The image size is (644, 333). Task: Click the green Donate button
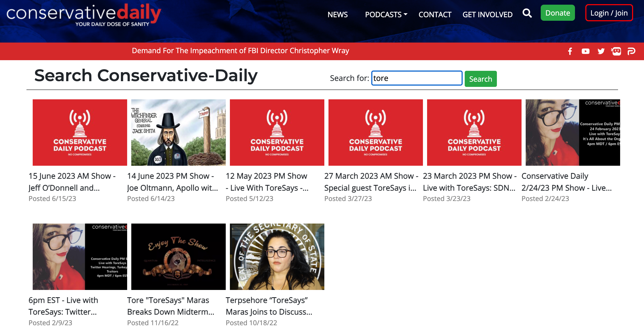point(558,13)
